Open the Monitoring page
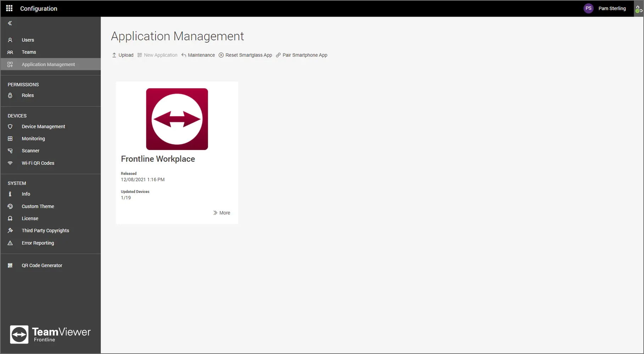This screenshot has width=644, height=354. pos(51,138)
